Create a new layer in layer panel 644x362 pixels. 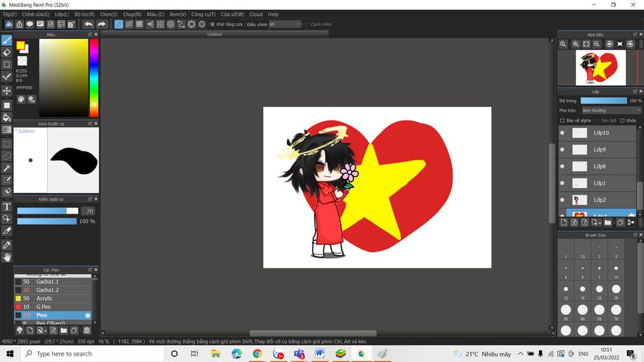tap(564, 222)
